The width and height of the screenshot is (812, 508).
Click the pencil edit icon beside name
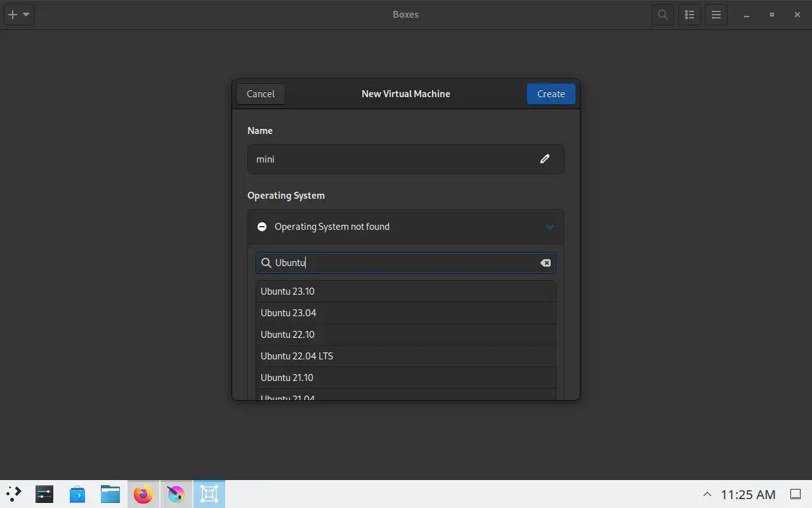tap(545, 159)
